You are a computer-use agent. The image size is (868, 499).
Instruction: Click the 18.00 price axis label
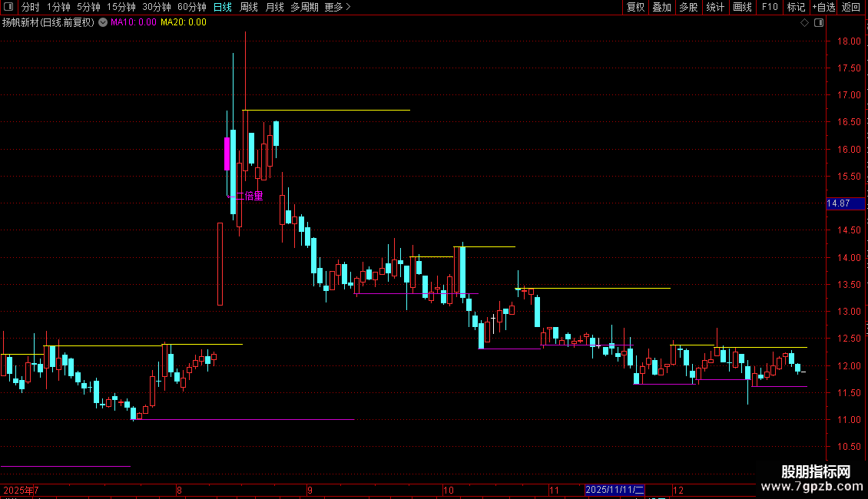[849, 41]
